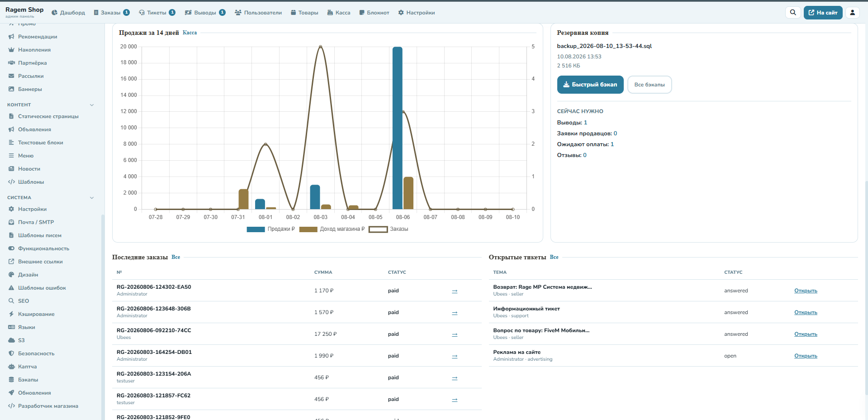
Task: Open the Тикеты tab in top navigation
Action: 157,13
